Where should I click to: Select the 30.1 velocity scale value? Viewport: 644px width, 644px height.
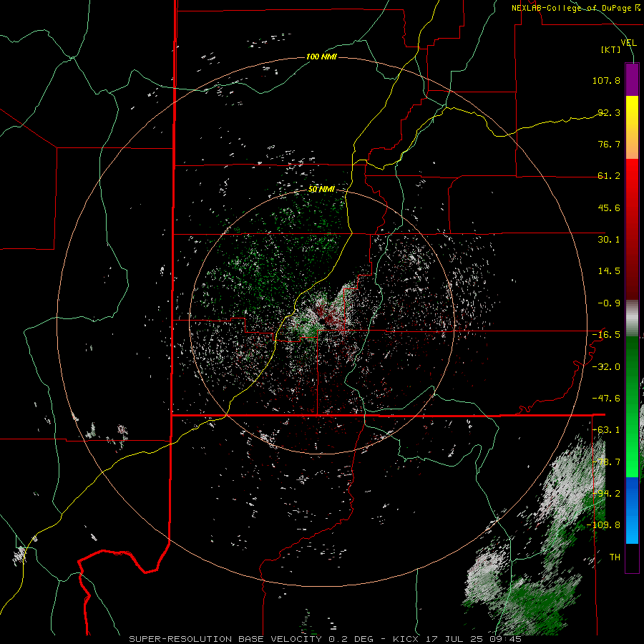click(x=609, y=240)
